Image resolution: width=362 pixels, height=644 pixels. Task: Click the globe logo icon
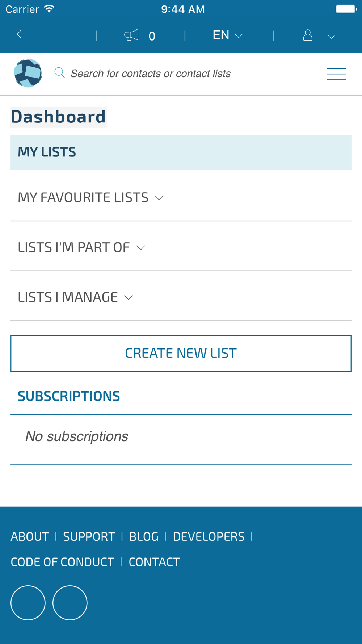point(28,74)
